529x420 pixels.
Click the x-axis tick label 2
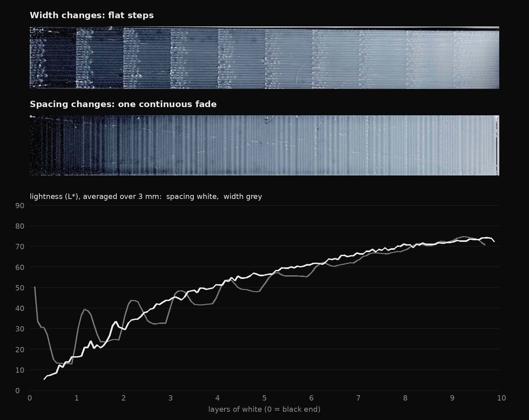click(x=124, y=398)
